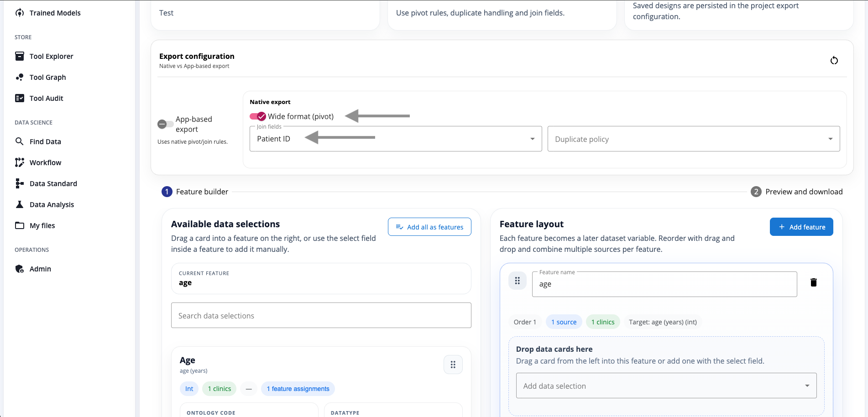Click the Trained Models sidebar icon

[20, 13]
